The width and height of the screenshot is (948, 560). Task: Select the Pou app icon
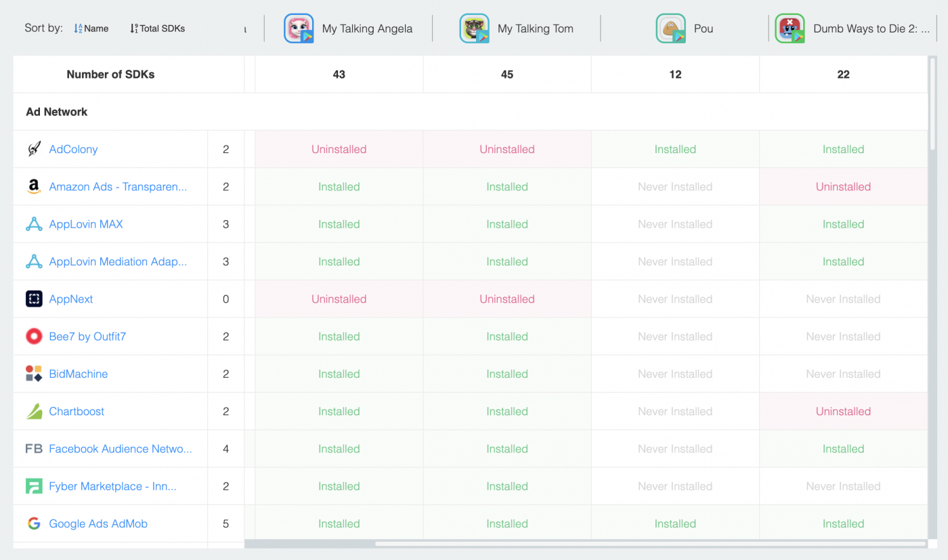click(670, 28)
